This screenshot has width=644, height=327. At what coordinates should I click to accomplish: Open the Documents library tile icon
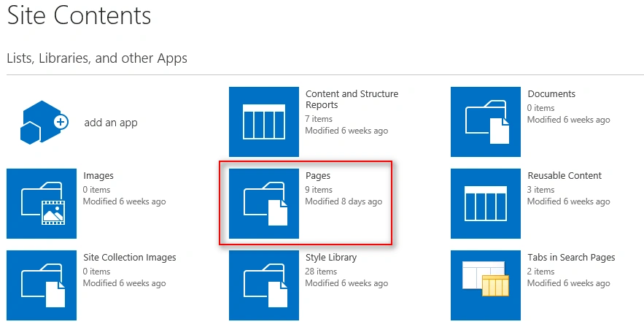pos(486,122)
